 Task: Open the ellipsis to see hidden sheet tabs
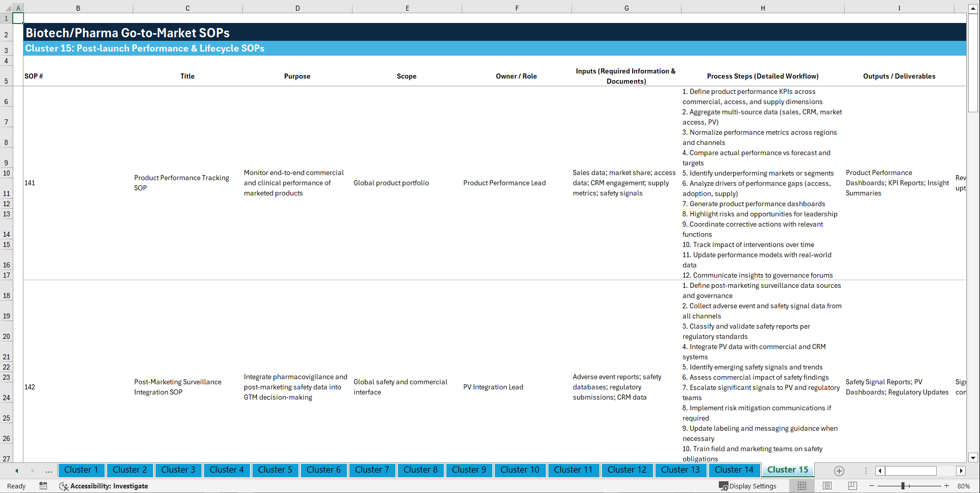pyautogui.click(x=48, y=471)
